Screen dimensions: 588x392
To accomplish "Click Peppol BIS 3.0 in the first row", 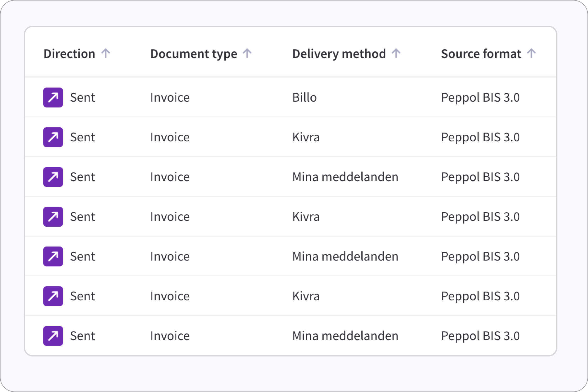I will coord(480,98).
